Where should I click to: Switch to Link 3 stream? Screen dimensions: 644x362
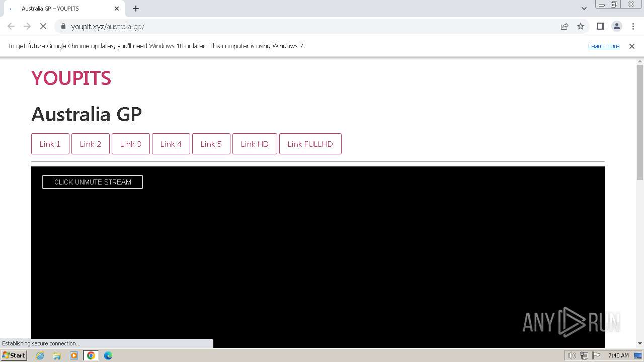131,144
